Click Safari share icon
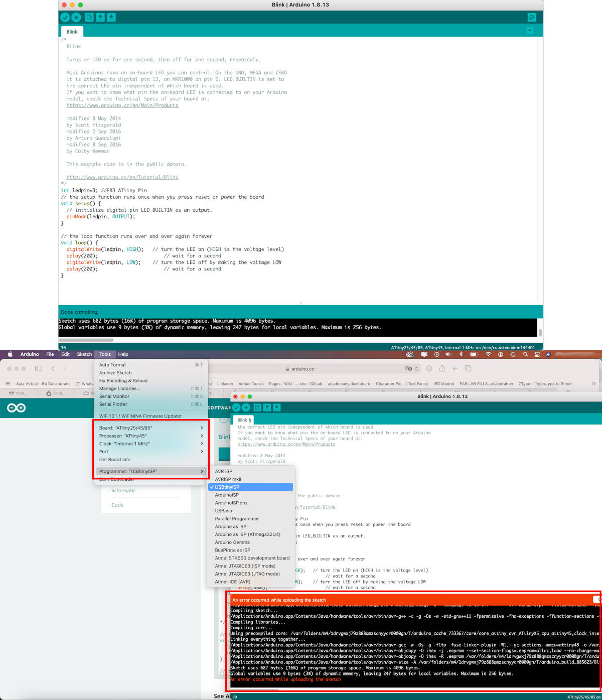 click(442, 368)
